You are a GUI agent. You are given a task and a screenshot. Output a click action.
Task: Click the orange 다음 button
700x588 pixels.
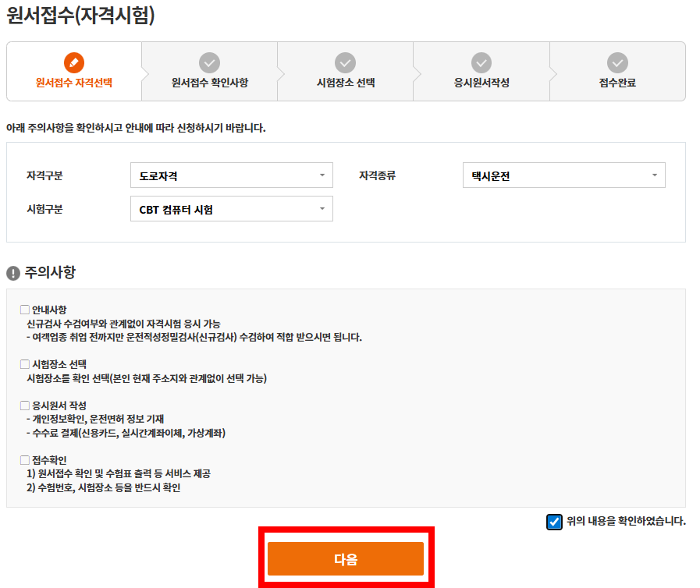point(346,559)
